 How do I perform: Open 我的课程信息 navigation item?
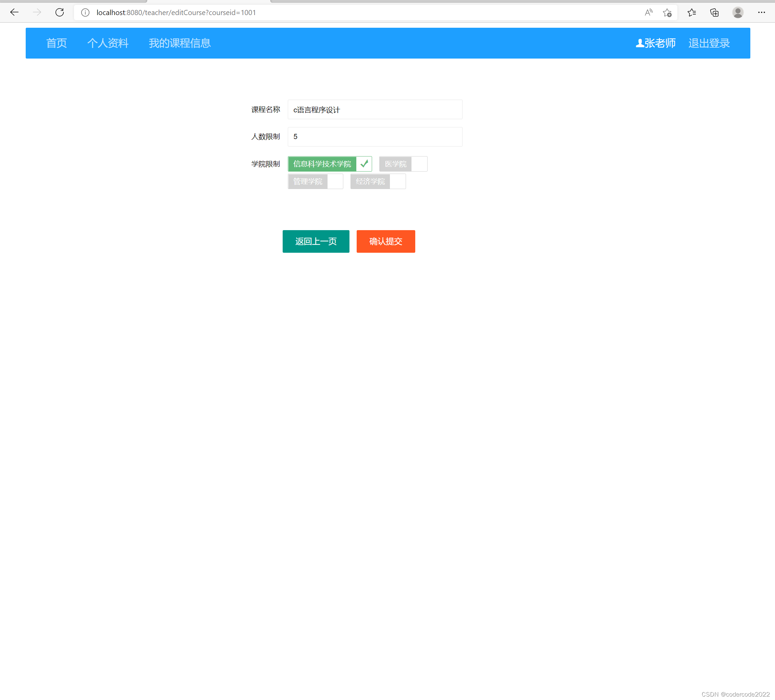[x=180, y=43]
